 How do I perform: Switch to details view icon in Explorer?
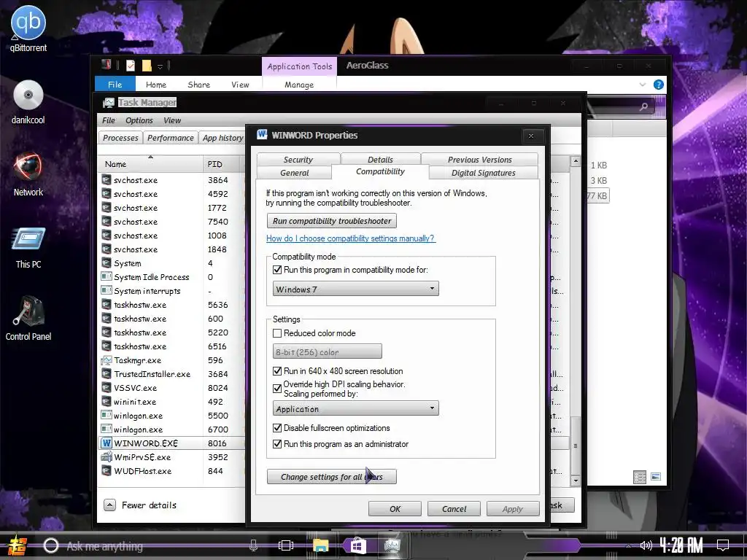point(640,477)
